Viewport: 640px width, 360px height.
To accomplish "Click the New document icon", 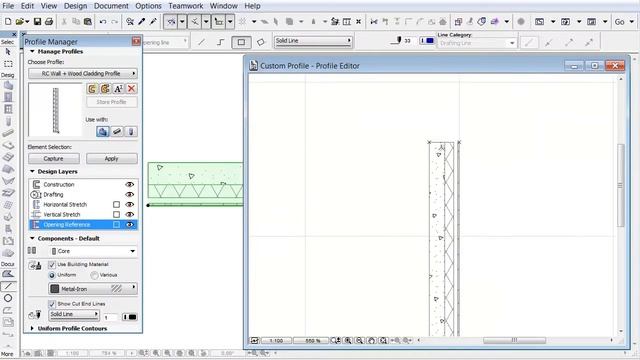I will pos(8,22).
